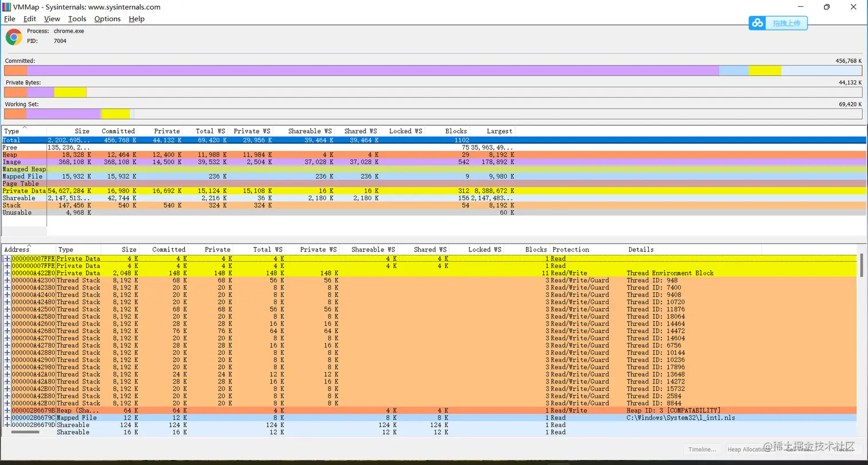Expand the Thread ID 14464 stack row
Image resolution: width=868 pixels, height=465 pixels.
(x=7, y=324)
